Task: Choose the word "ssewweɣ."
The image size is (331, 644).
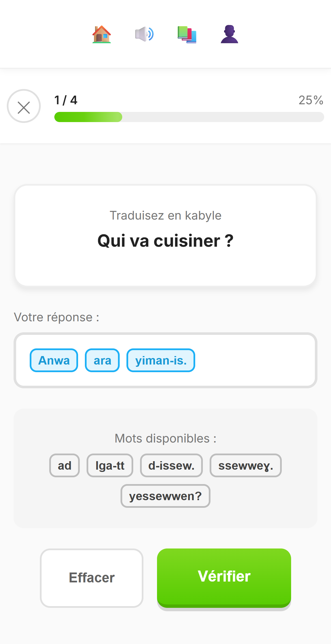Action: [x=246, y=465]
